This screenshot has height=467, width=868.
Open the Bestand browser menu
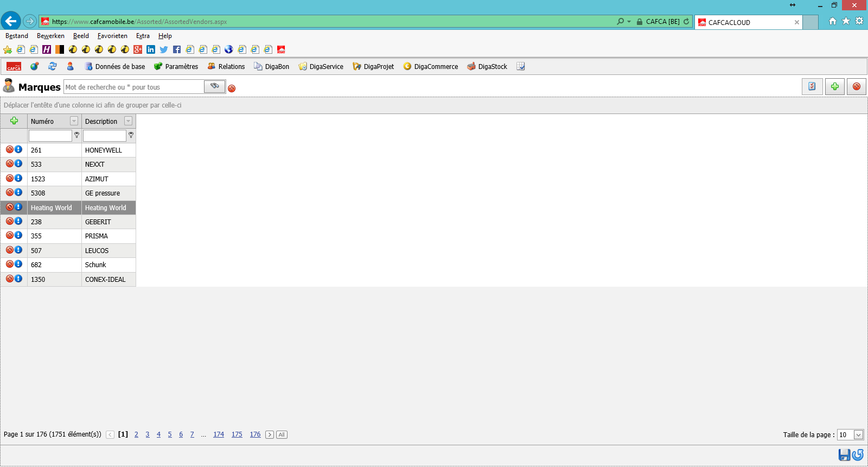[17, 36]
